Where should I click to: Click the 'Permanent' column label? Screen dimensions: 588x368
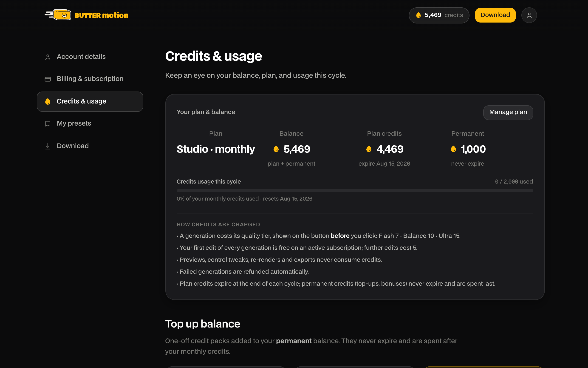(x=467, y=134)
